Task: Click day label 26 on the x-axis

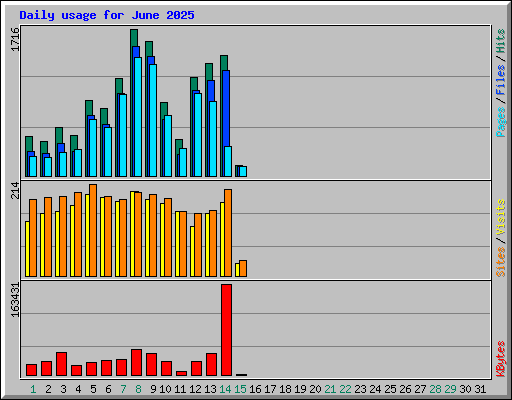Action: (405, 389)
